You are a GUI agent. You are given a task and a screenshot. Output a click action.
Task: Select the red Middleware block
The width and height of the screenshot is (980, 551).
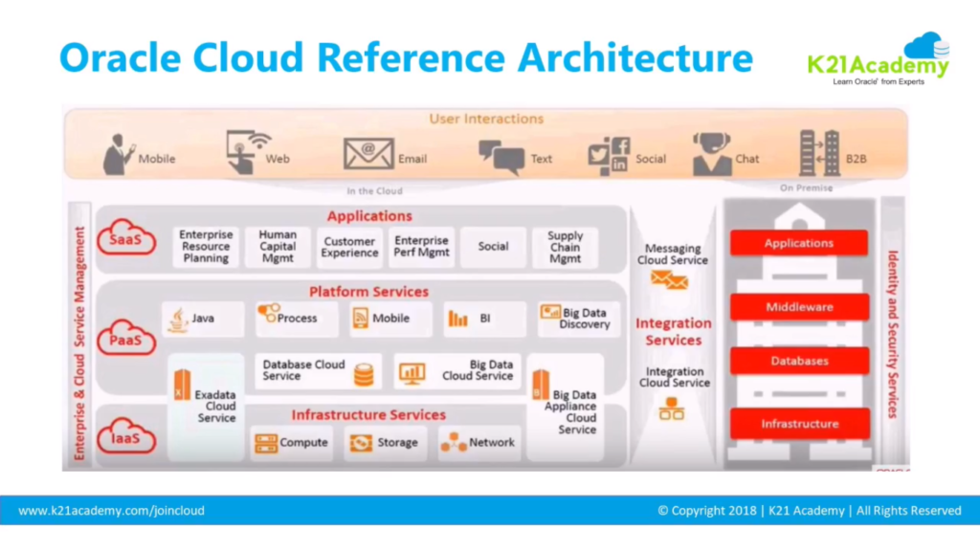click(x=799, y=307)
